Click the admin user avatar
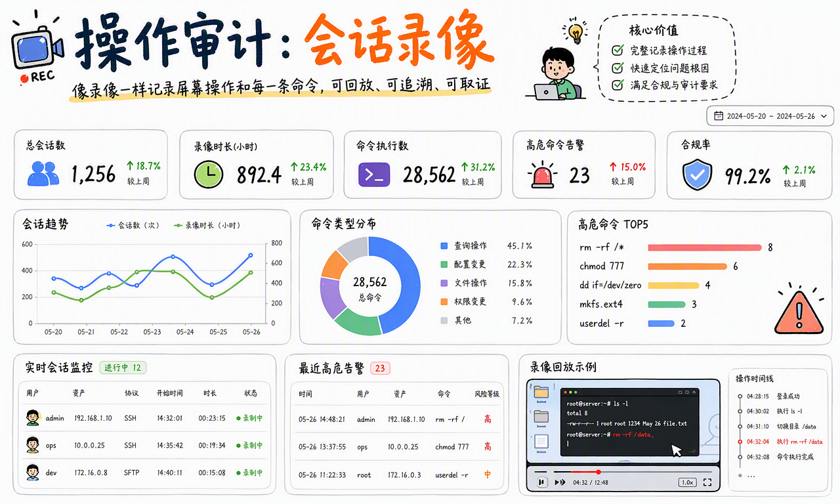 [33, 417]
